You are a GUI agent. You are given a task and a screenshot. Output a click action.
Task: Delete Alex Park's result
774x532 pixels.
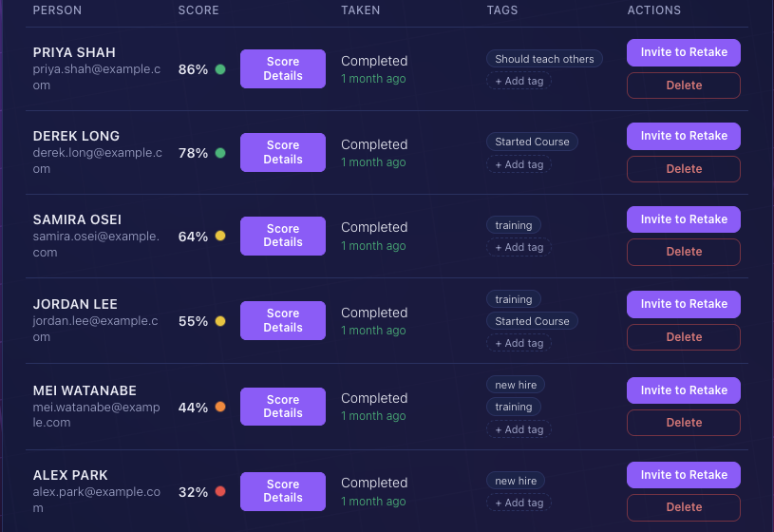[684, 507]
